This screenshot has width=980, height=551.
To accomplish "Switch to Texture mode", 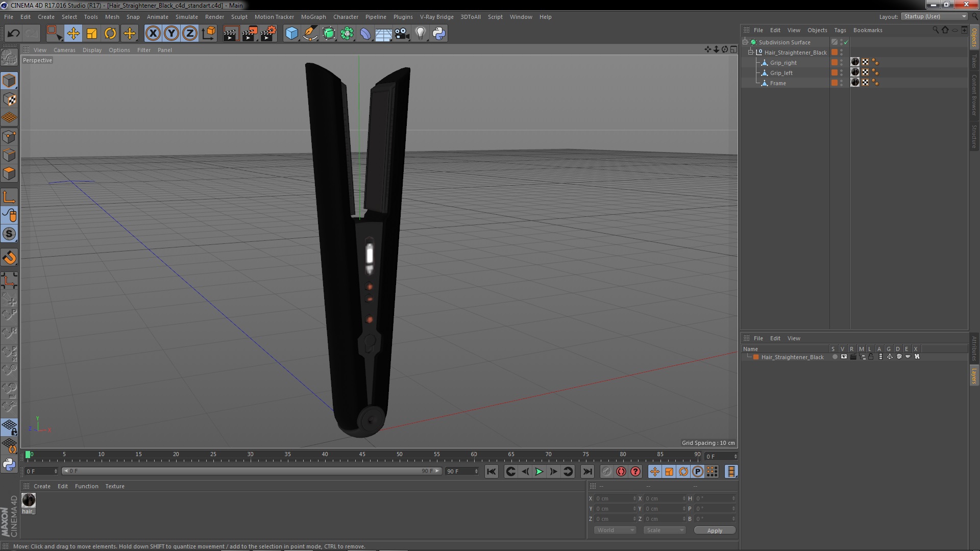I will tap(9, 99).
